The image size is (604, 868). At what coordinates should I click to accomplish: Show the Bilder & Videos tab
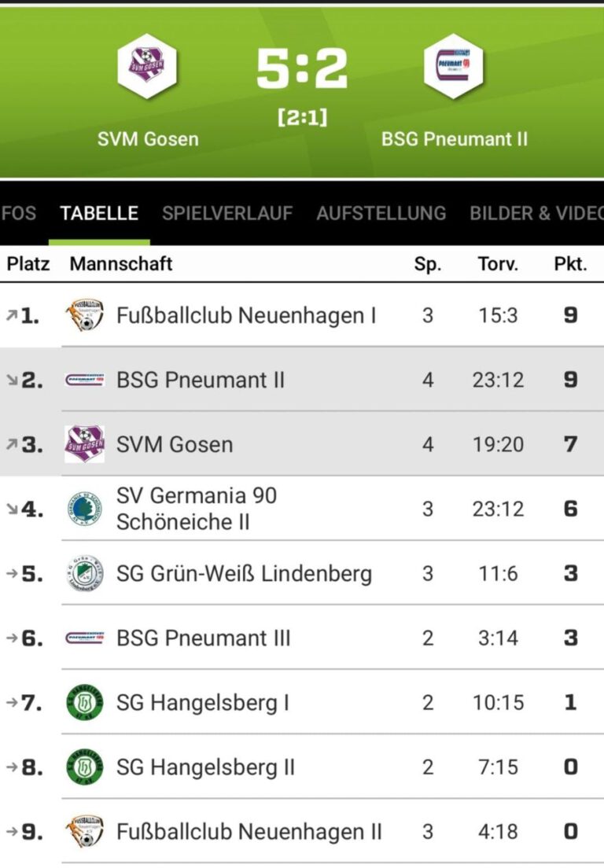tap(536, 213)
